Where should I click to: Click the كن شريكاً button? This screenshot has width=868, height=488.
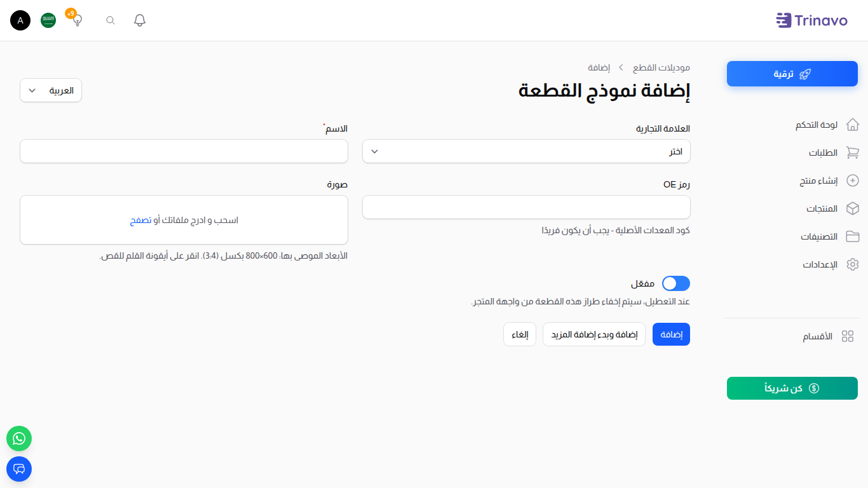(x=792, y=388)
